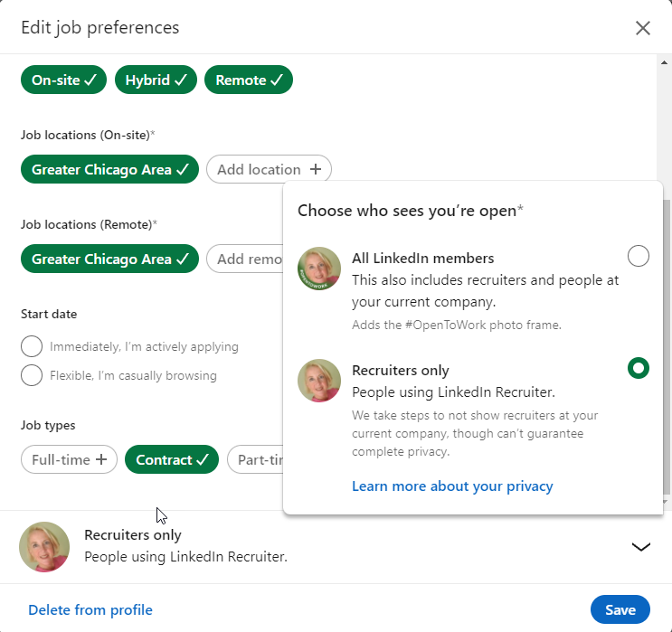
Task: Click Delete from profile link
Action: (x=90, y=609)
